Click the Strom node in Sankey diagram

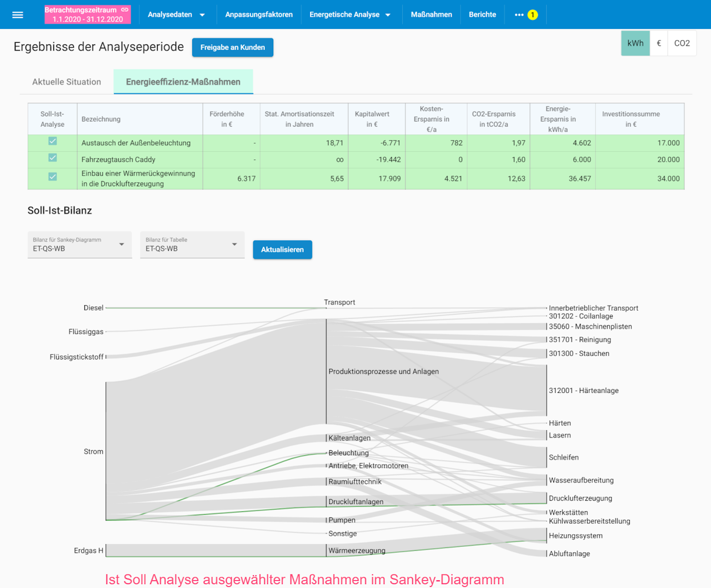106,451
